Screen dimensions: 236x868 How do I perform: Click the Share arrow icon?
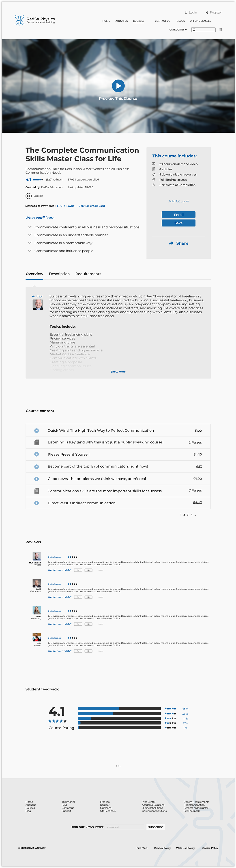point(171,243)
